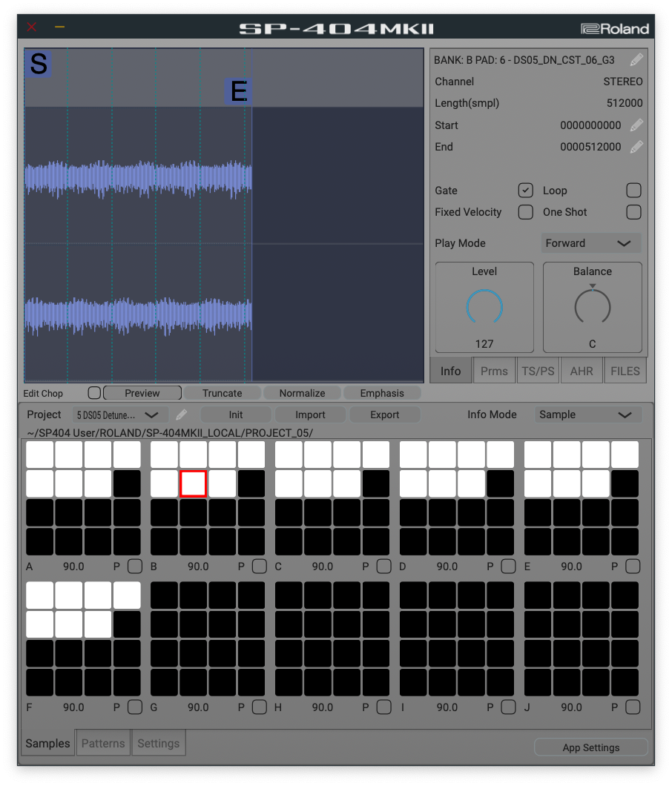The width and height of the screenshot is (672, 786).
Task: Check the P box for bank A
Action: (x=135, y=567)
